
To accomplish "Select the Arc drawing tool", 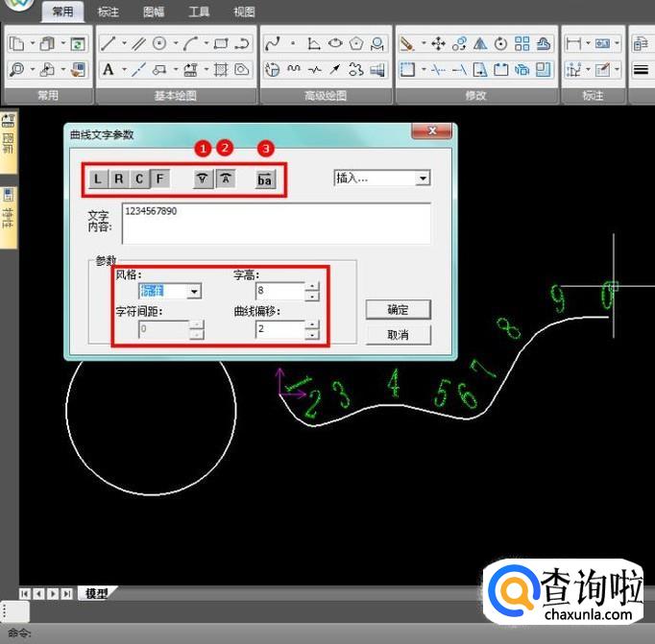I will click(190, 43).
